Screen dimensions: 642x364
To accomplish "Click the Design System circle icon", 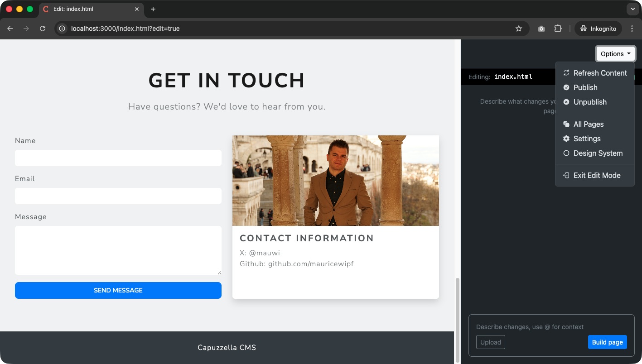I will [566, 153].
